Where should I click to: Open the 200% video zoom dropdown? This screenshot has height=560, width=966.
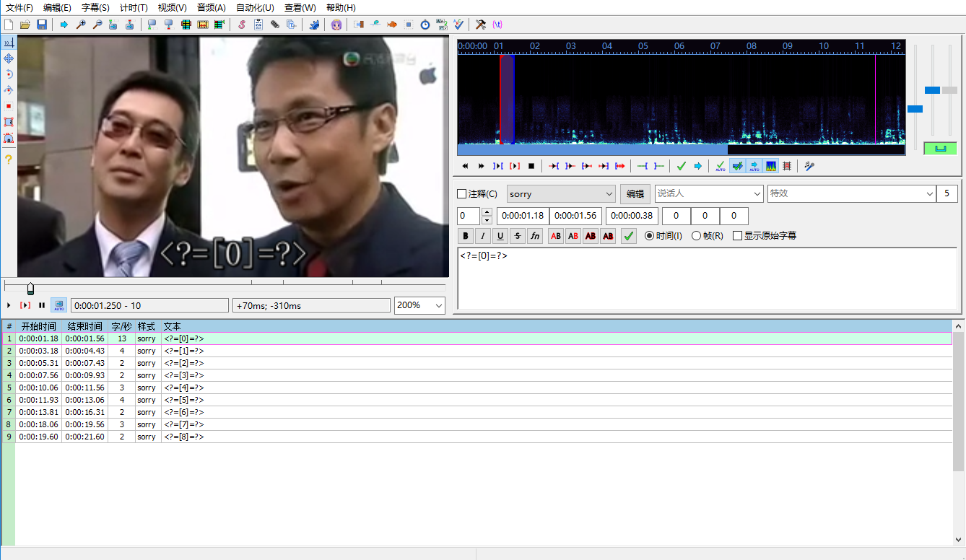point(419,305)
